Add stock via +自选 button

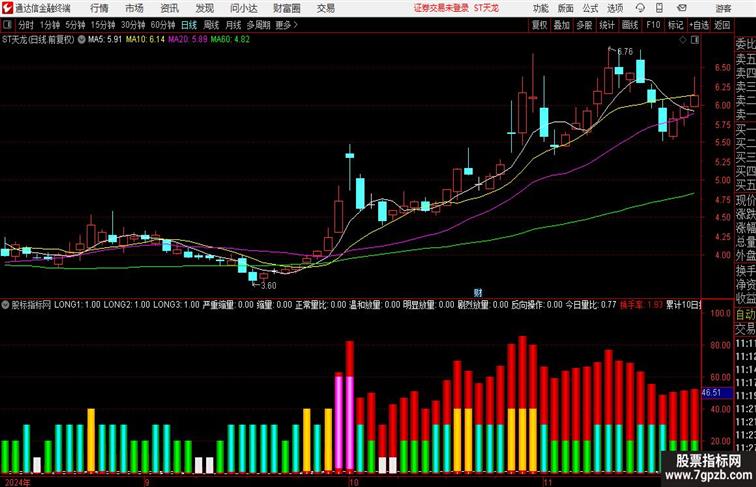699,25
